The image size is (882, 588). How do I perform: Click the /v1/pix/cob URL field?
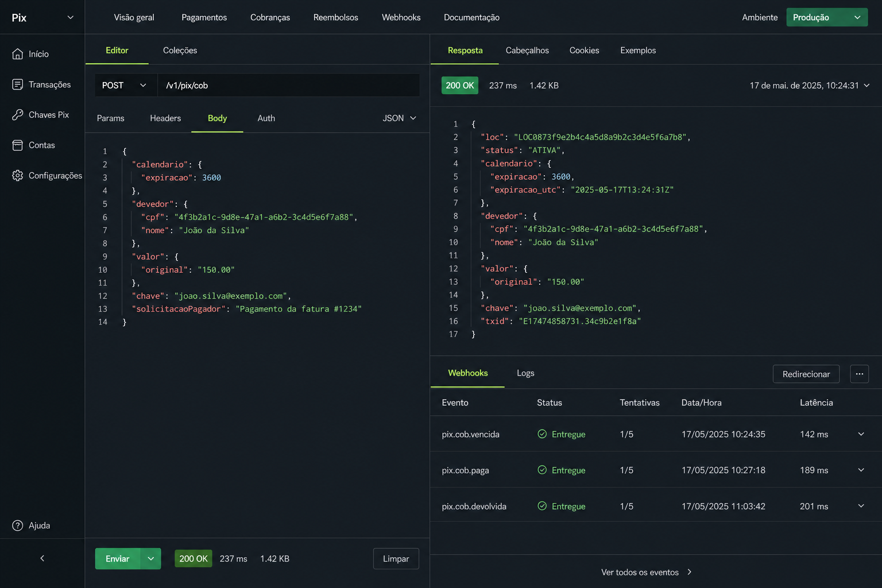(x=289, y=85)
